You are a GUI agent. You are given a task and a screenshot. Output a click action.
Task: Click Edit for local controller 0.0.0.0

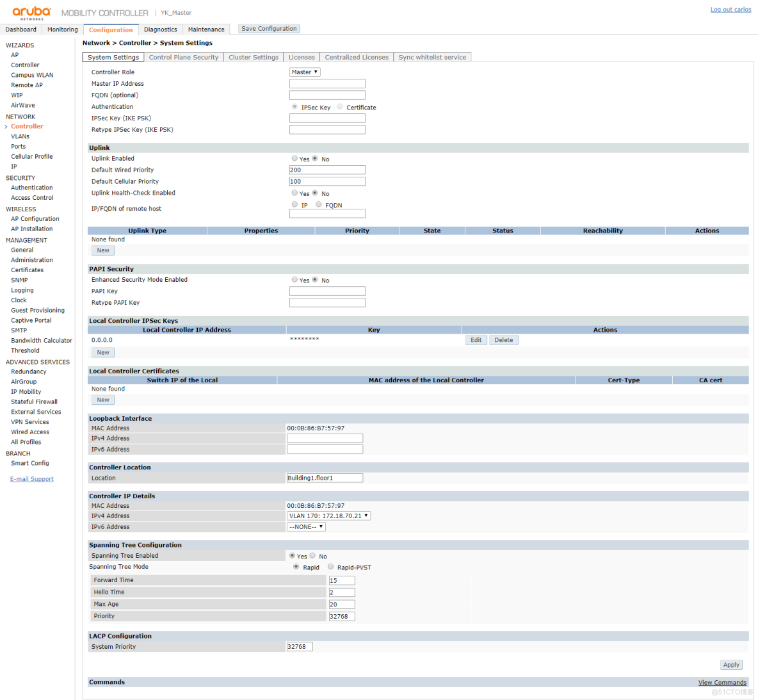tap(476, 341)
